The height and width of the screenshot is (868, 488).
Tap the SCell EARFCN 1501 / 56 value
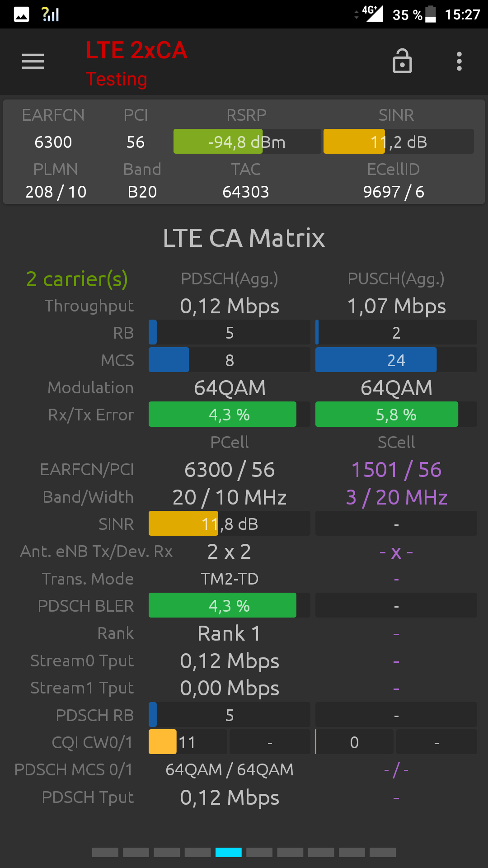tap(396, 470)
